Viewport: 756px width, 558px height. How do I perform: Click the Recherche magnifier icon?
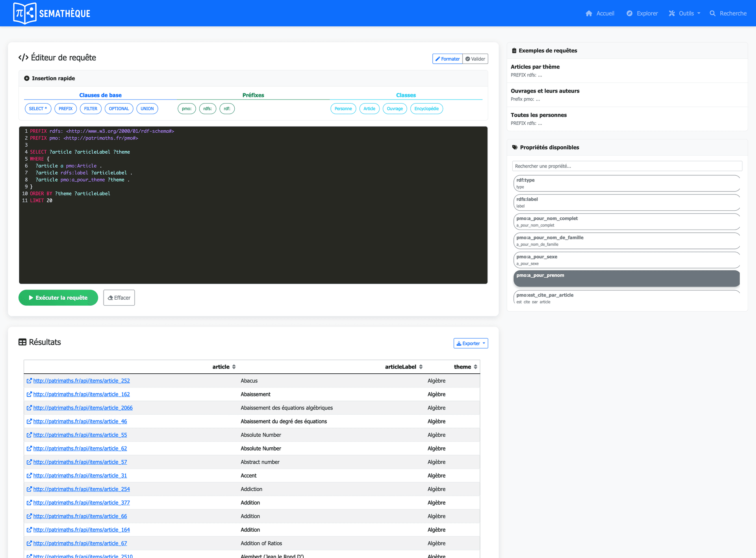(x=712, y=13)
